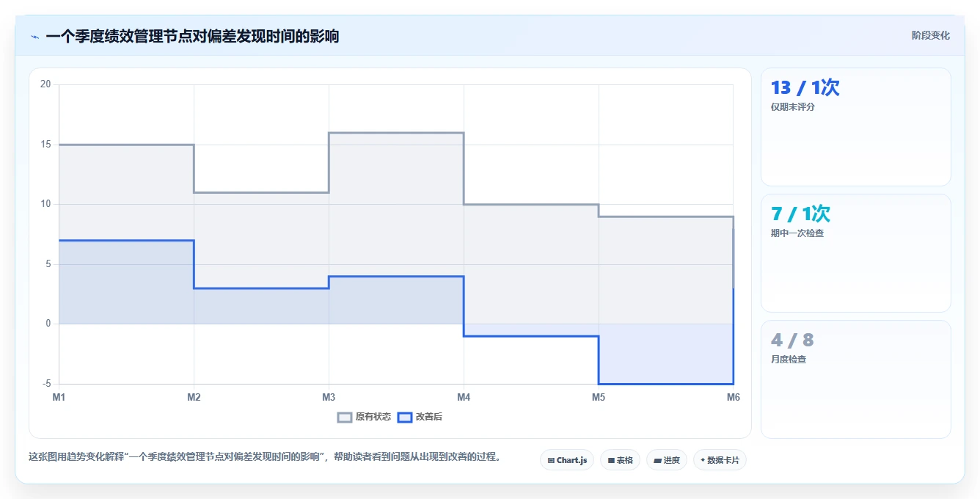Select the Chart.js tag chip
Image resolution: width=980 pixels, height=499 pixels.
(x=567, y=460)
